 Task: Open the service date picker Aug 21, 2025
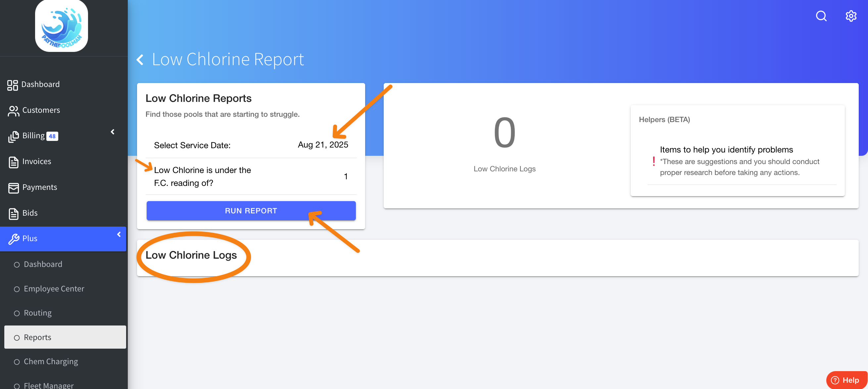point(322,145)
